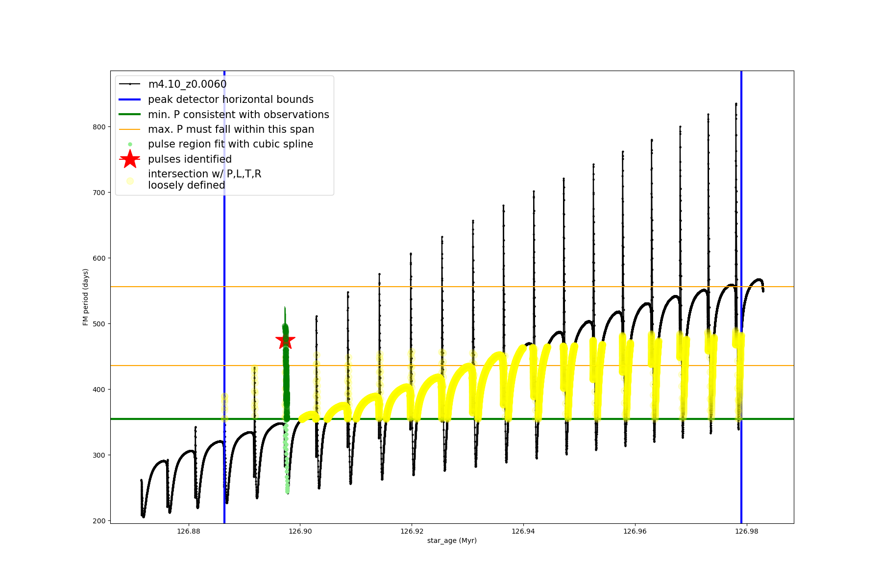This screenshot has height=588, width=882.
Task: Click the light green dot legend marker
Action: pos(130,144)
